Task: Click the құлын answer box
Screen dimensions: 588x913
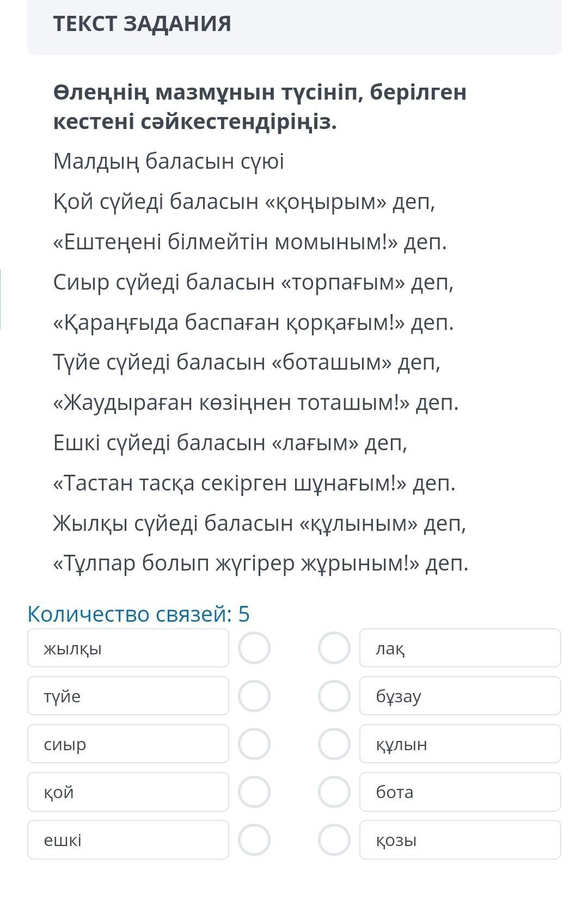Action: coord(460,744)
